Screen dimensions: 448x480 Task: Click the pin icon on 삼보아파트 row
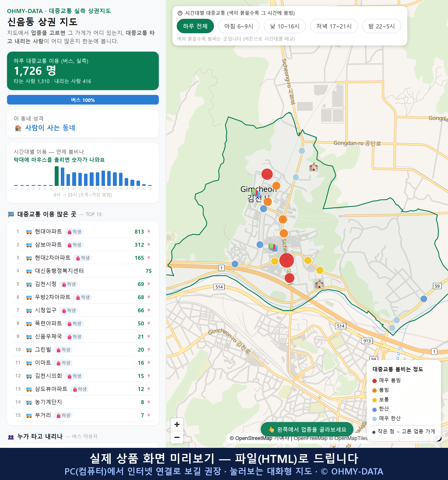coord(149,245)
